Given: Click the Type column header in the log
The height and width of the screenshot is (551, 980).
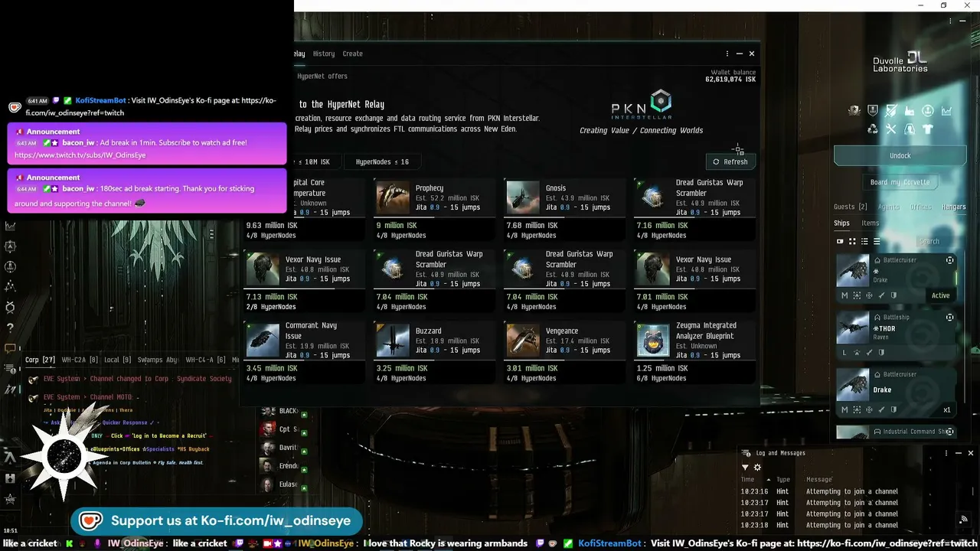Looking at the screenshot, I should point(782,480).
